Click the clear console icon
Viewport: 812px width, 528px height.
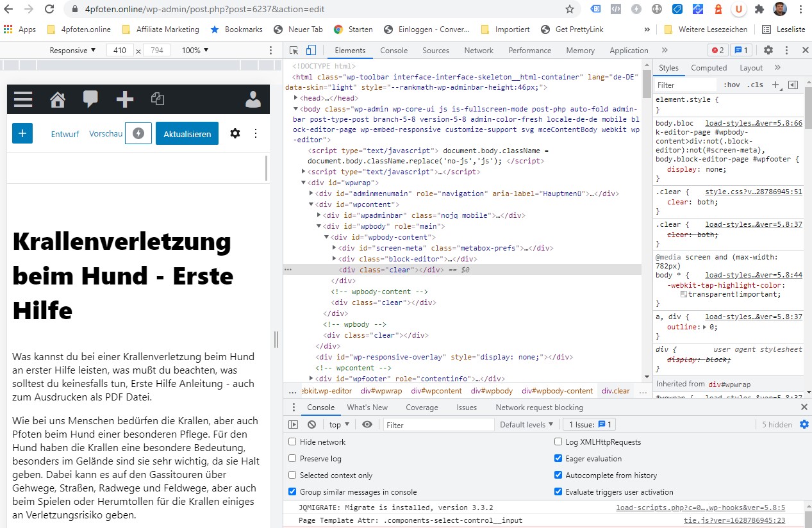click(311, 424)
